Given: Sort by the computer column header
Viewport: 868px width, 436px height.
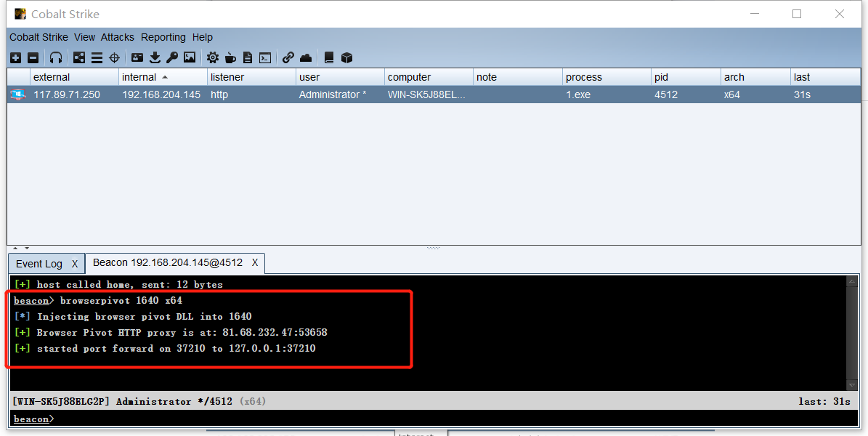Looking at the screenshot, I should coord(429,77).
